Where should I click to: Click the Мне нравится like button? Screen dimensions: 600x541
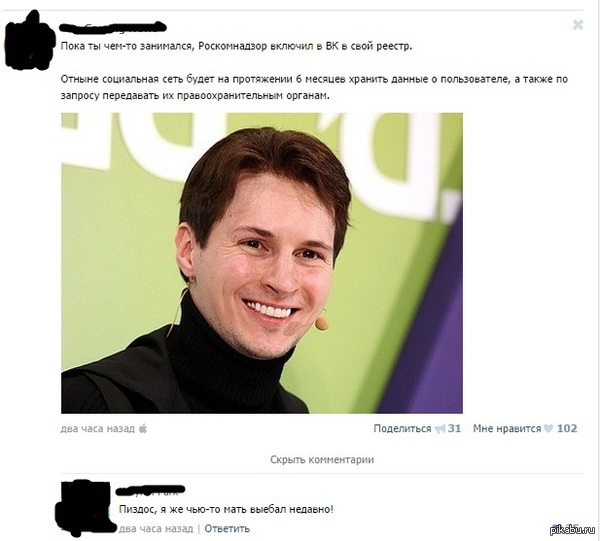coord(507,429)
